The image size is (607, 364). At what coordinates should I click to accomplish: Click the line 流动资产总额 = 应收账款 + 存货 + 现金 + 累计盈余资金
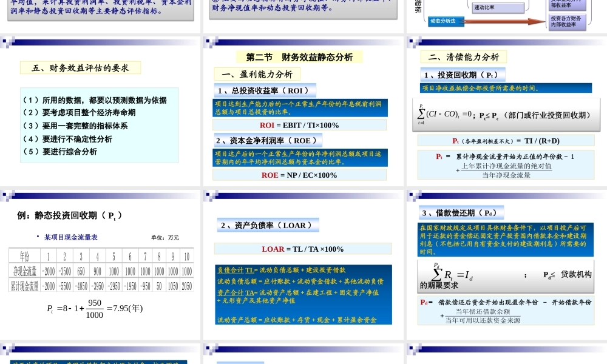(297, 320)
